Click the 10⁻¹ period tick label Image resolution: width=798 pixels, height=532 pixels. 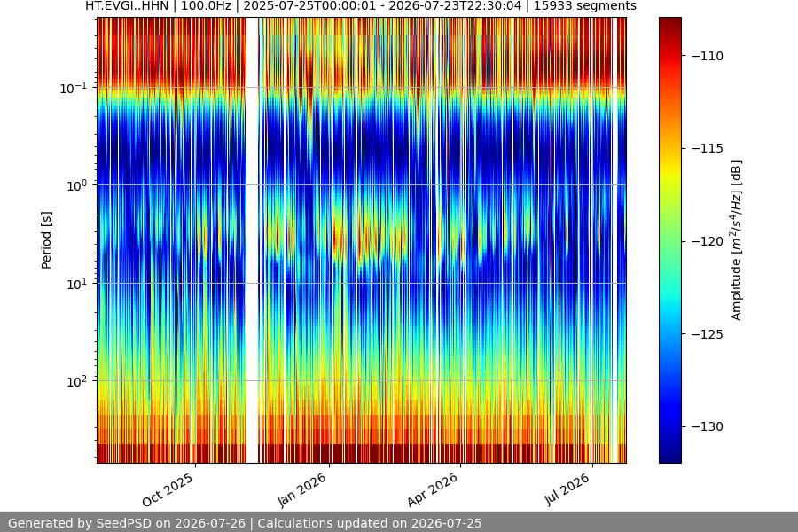tap(74, 88)
